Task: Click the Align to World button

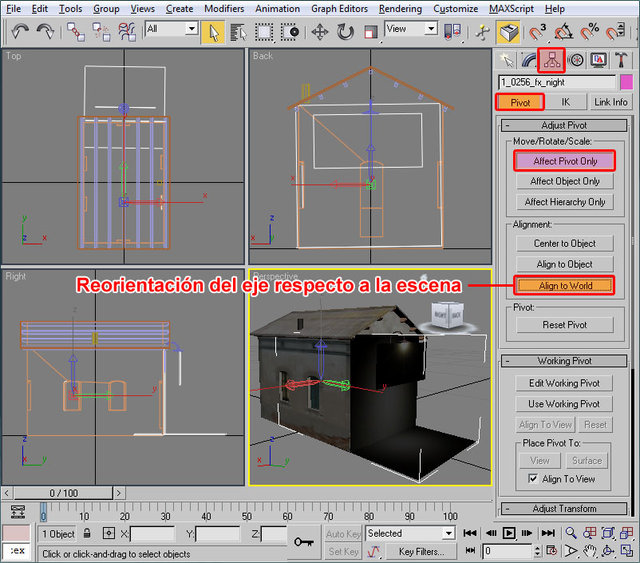Action: (x=565, y=285)
